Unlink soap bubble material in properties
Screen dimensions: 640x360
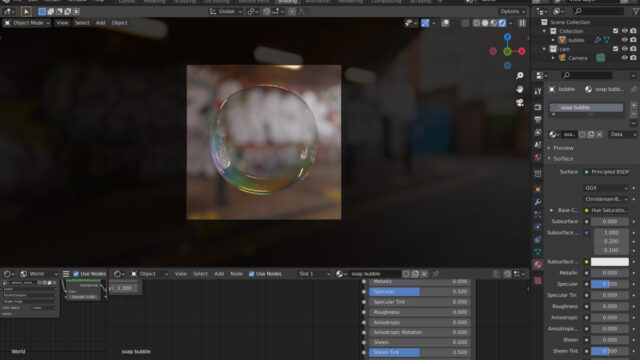599,134
